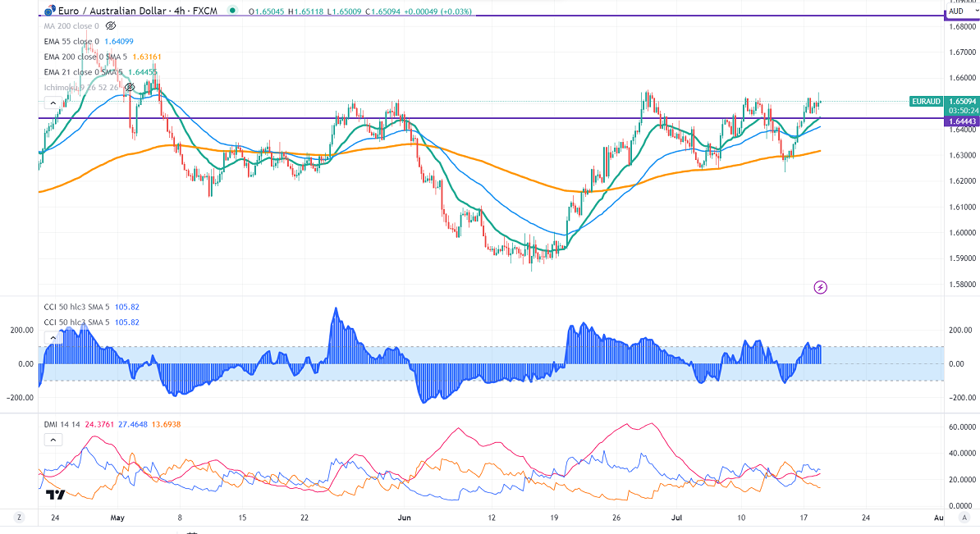This screenshot has height=534, width=980.
Task: Click the EMA 55 value 1.64099
Action: coord(119,41)
